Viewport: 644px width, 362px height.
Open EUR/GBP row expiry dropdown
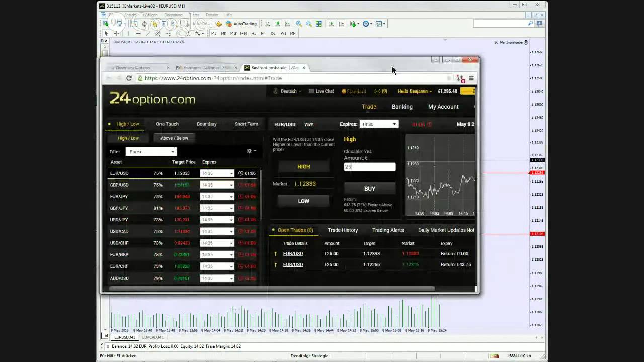[217, 255]
